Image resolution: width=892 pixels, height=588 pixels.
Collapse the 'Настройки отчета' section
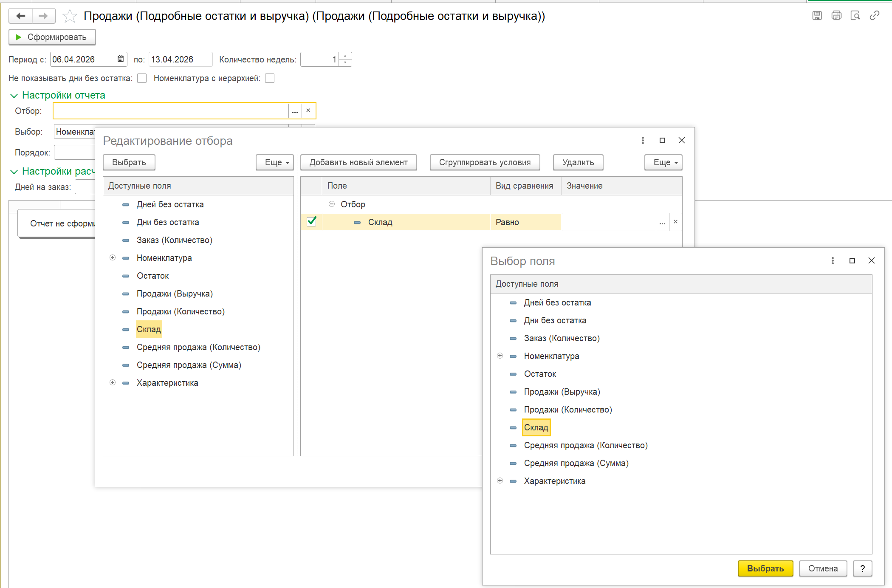(14, 96)
